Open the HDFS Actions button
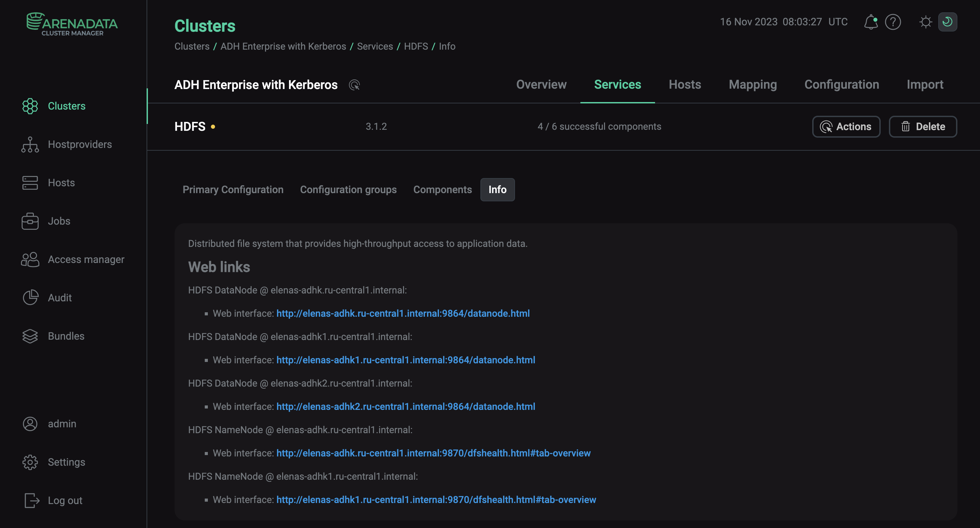The width and height of the screenshot is (980, 528). coord(846,127)
